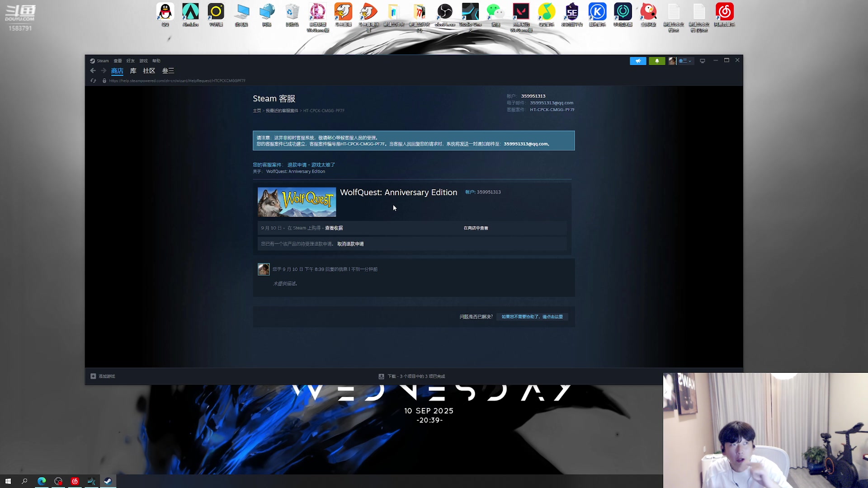Open the Steam menu
The width and height of the screenshot is (868, 488).
tap(99, 61)
